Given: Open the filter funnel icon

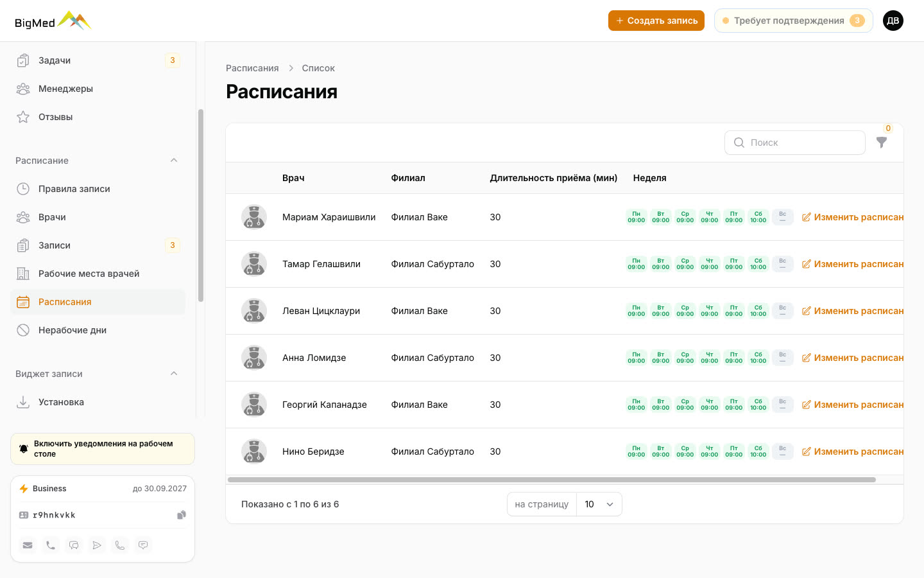Looking at the screenshot, I should click(x=882, y=143).
